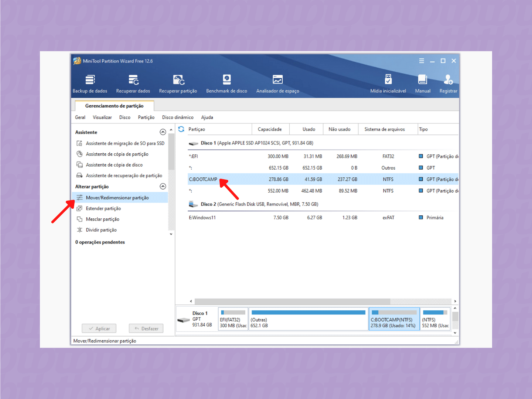Image resolution: width=532 pixels, height=399 pixels.
Task: Start Benchmark de disco
Action: pos(226,84)
